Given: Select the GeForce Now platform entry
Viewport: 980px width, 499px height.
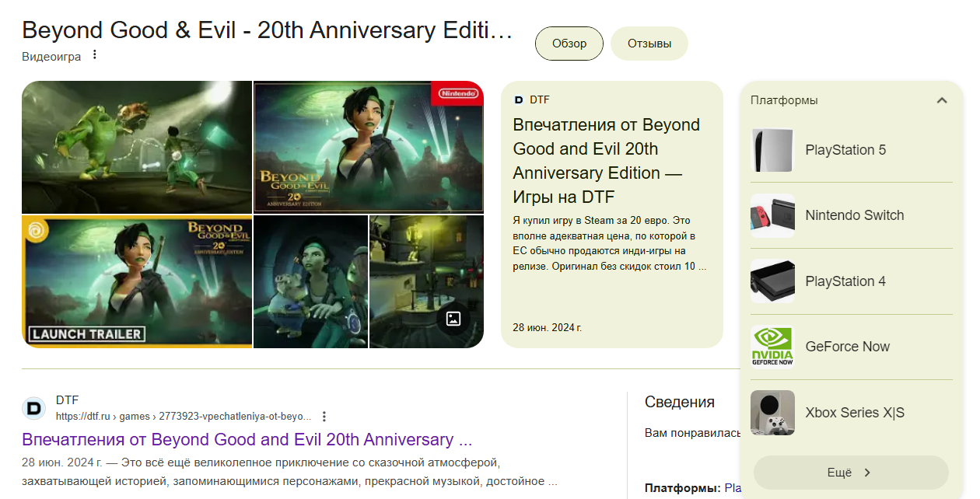Looking at the screenshot, I should (x=851, y=347).
